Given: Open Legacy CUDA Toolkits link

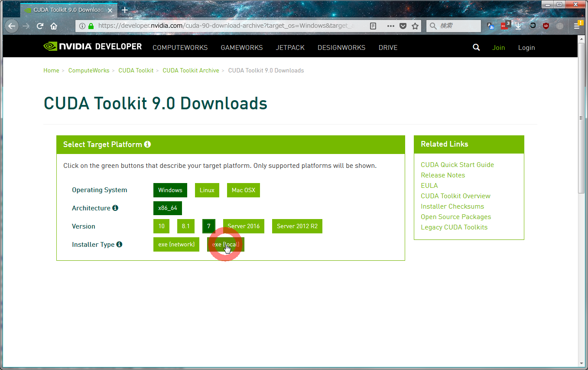Looking at the screenshot, I should (454, 227).
